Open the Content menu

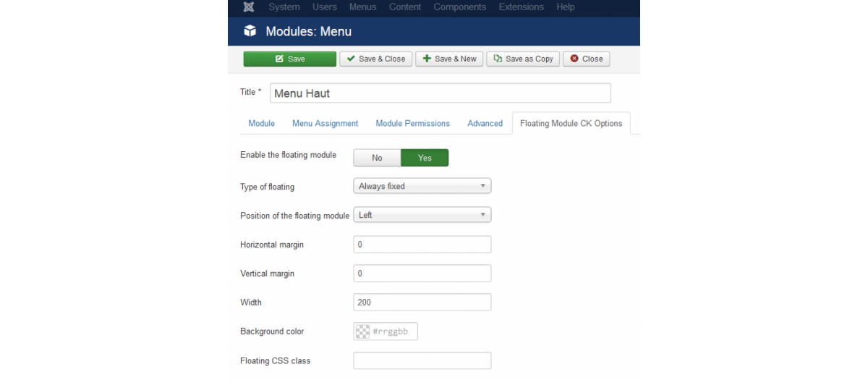click(405, 7)
